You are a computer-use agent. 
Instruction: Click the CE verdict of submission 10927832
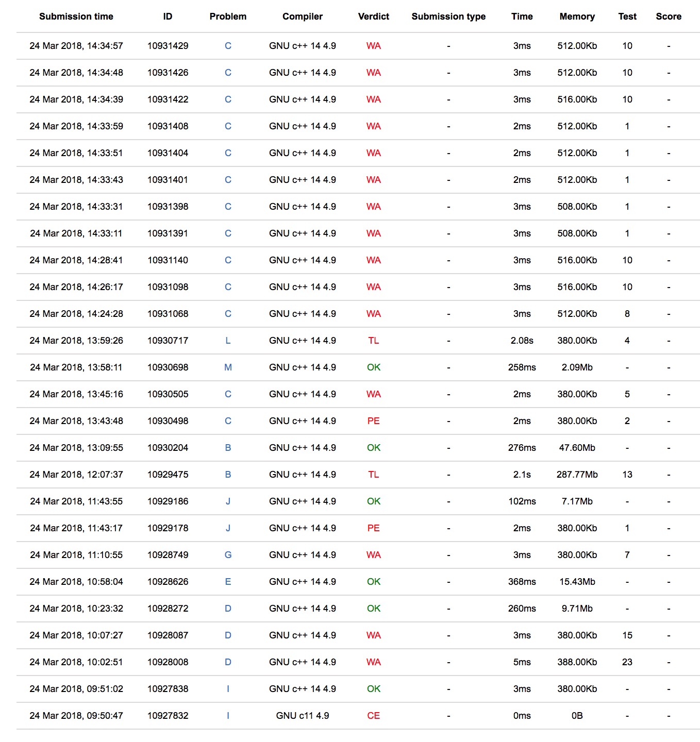click(374, 716)
